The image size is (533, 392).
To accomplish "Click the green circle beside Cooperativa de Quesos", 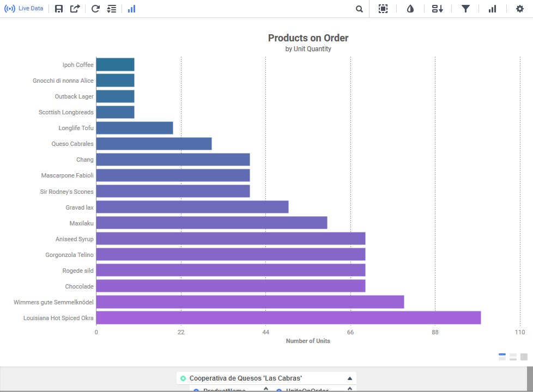I will click(183, 378).
